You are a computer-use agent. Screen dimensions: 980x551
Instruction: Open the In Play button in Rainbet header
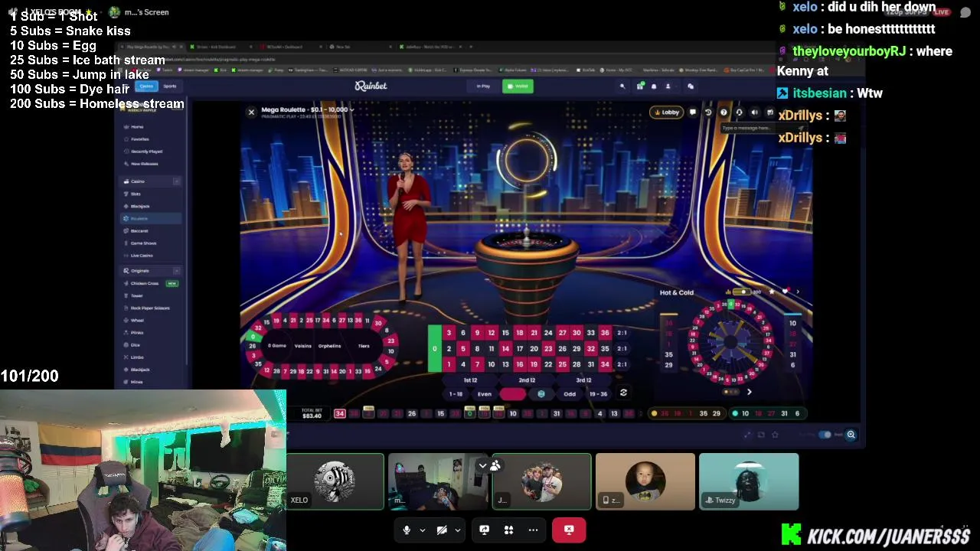point(483,86)
